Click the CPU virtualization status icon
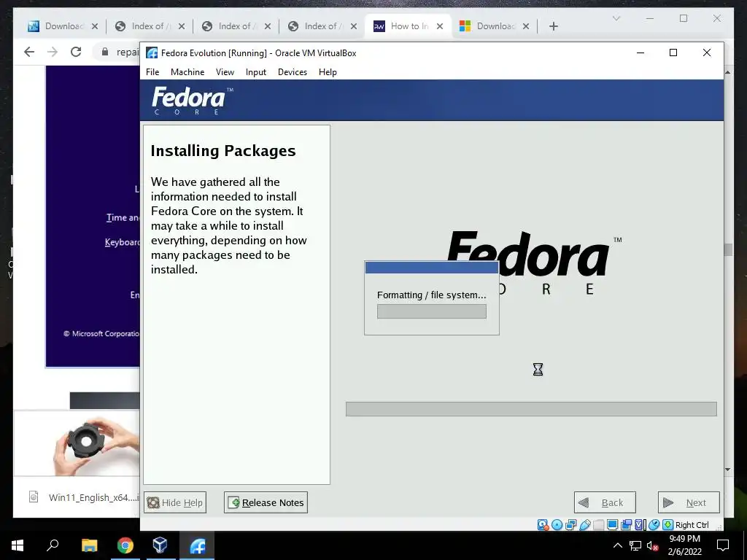Screen dimensions: 747x560 coord(639,525)
